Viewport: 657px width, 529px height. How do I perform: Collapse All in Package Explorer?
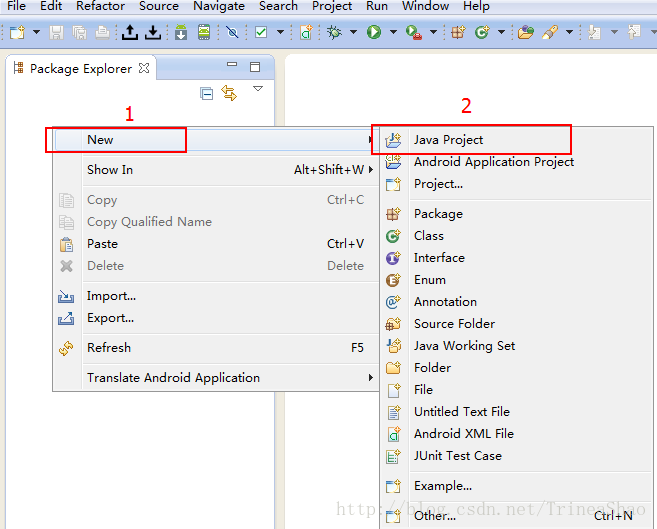pyautogui.click(x=206, y=93)
